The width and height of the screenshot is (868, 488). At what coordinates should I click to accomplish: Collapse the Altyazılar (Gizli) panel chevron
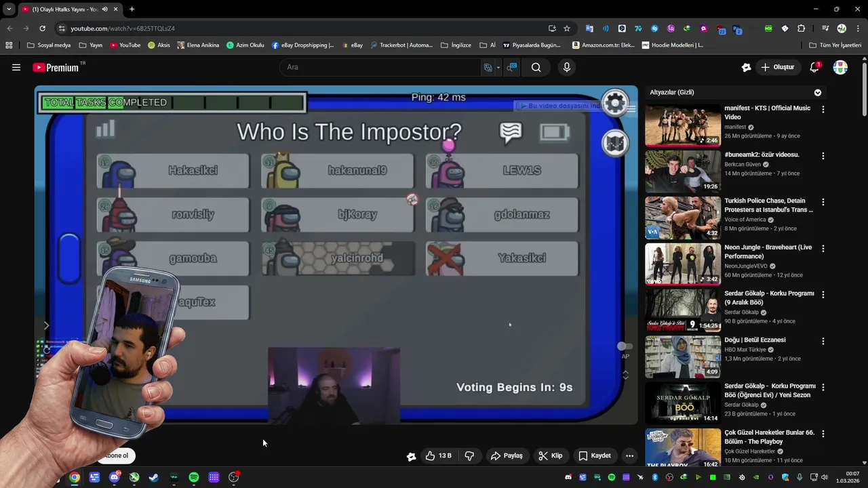tap(818, 92)
